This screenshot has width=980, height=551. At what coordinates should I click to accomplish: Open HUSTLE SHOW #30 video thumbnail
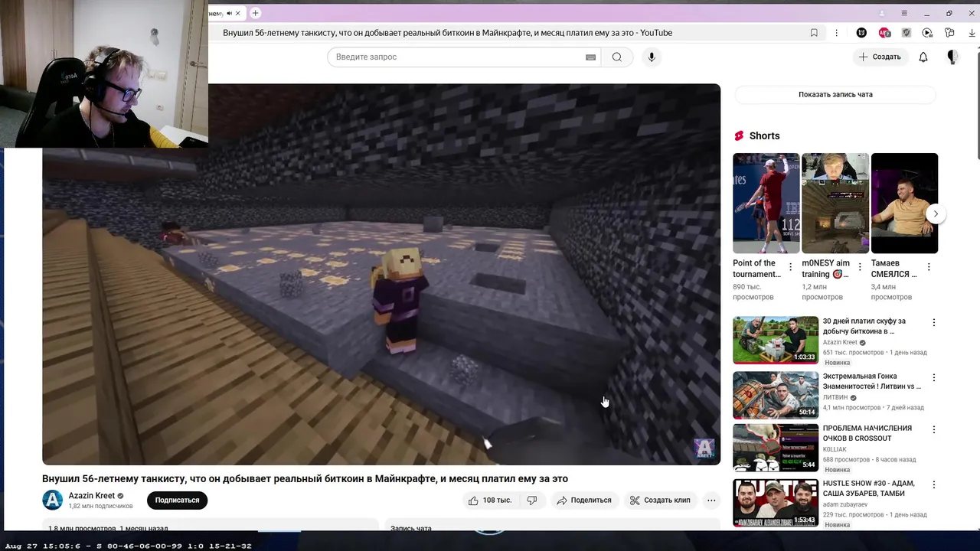[x=776, y=503]
